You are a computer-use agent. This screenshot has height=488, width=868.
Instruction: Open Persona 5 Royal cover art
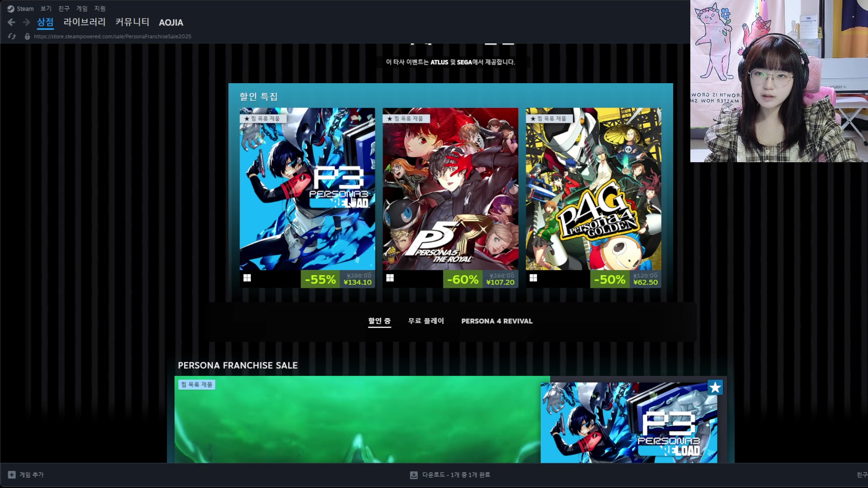coord(450,189)
